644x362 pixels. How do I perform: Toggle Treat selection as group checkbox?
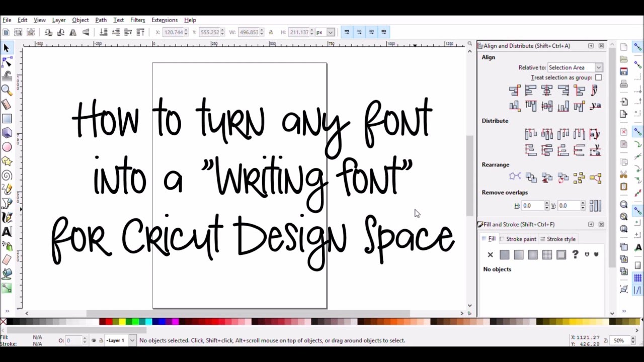(598, 77)
